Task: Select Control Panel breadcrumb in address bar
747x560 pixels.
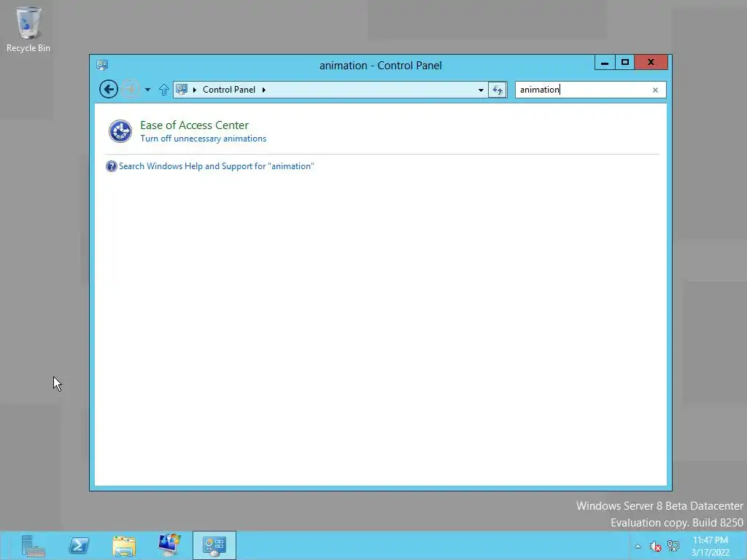Action: click(229, 90)
